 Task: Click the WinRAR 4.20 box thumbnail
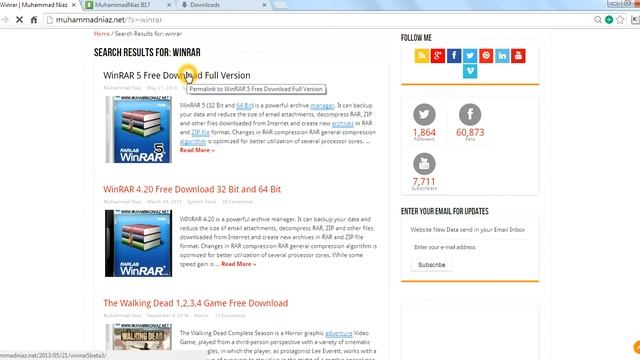click(x=138, y=243)
